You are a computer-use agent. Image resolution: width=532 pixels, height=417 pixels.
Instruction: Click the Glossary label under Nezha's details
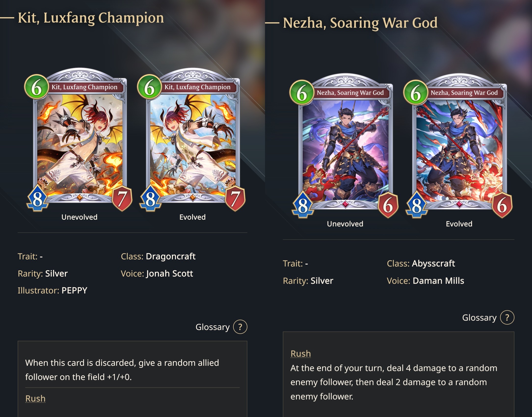[479, 318]
